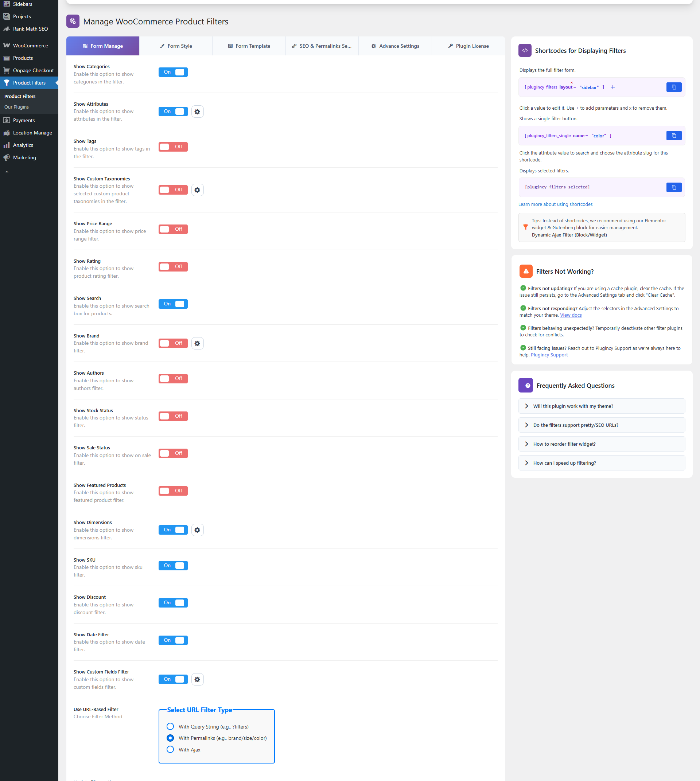Viewport: 700px width, 781px height.
Task: Toggle the Show Featured Products switch
Action: point(173,491)
